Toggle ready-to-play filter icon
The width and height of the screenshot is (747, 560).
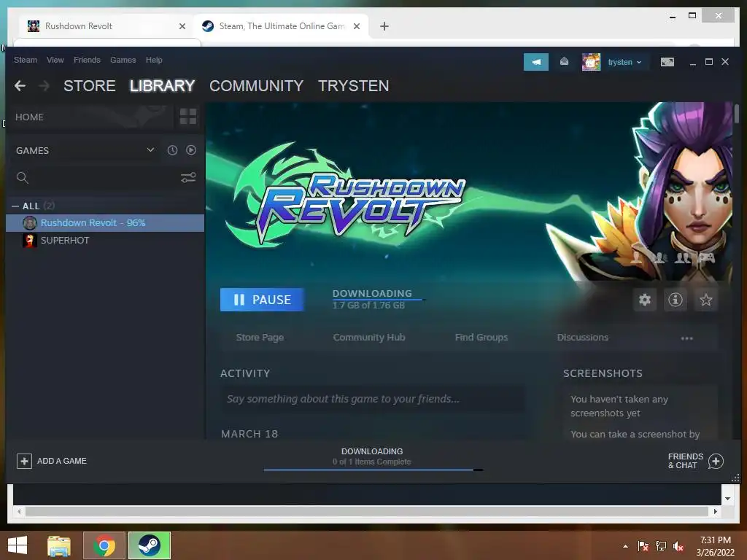pyautogui.click(x=191, y=150)
